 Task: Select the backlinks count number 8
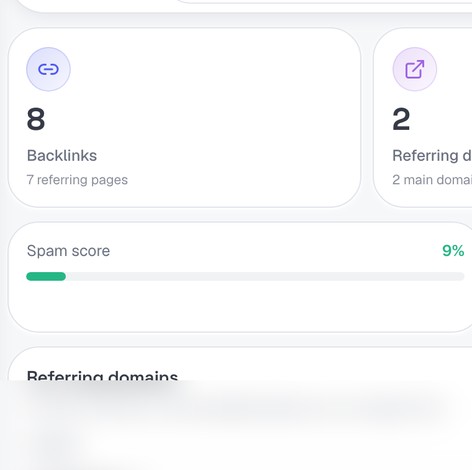click(x=36, y=119)
